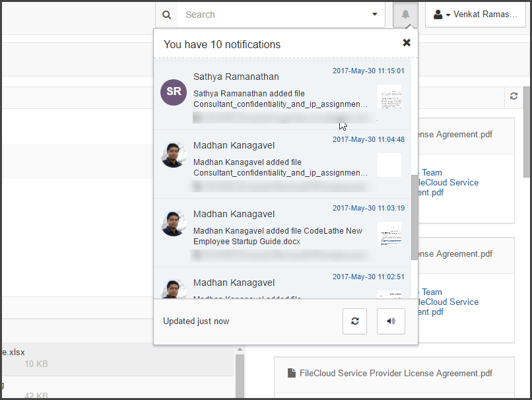Click the 2017-May-30 11:03:19 timestamp

pyautogui.click(x=368, y=208)
